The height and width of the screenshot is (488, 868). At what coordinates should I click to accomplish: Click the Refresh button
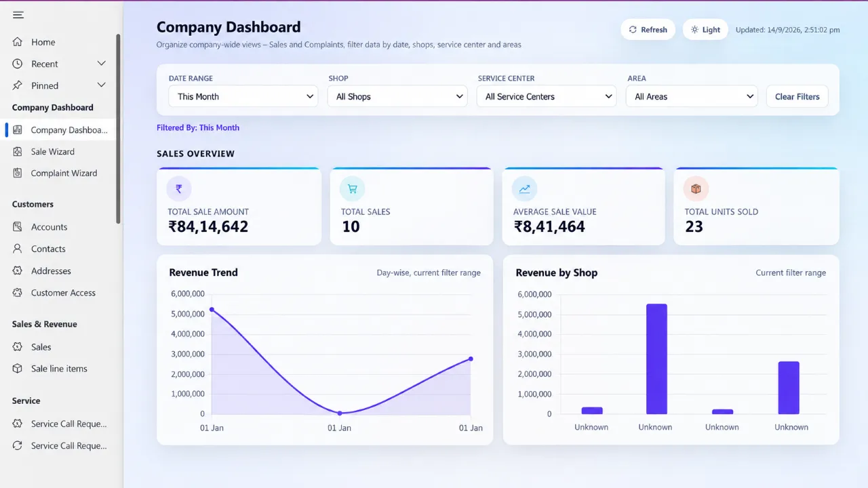(x=648, y=30)
